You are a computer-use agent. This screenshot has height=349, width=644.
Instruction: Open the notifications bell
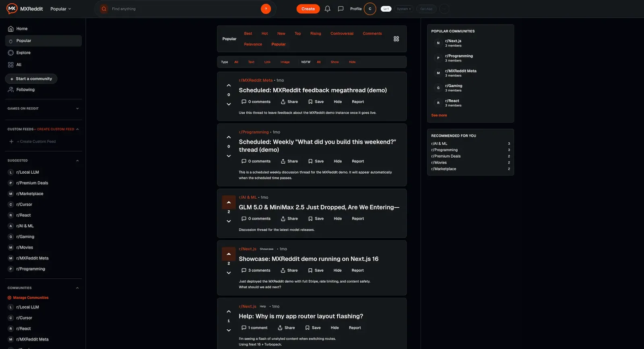(x=328, y=9)
